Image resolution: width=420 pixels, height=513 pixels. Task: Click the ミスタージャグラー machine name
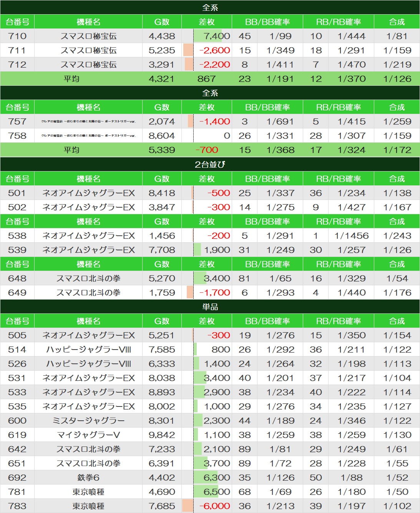click(88, 420)
